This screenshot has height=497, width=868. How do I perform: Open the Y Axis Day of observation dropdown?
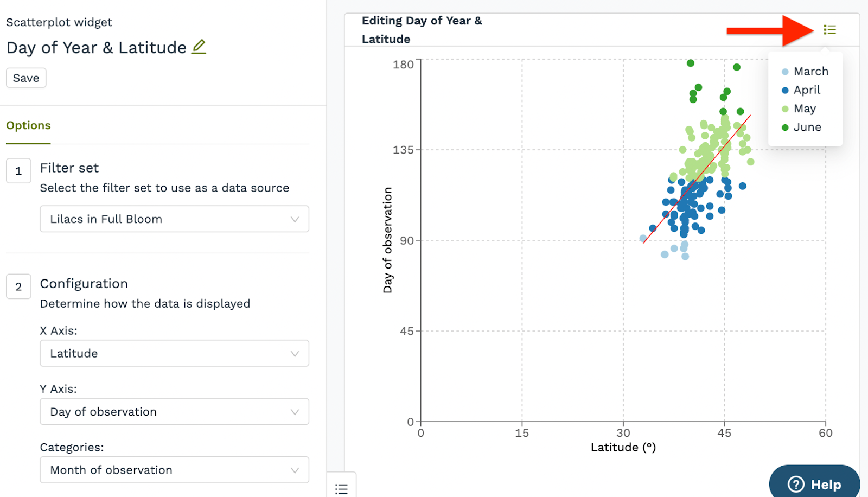coord(174,412)
